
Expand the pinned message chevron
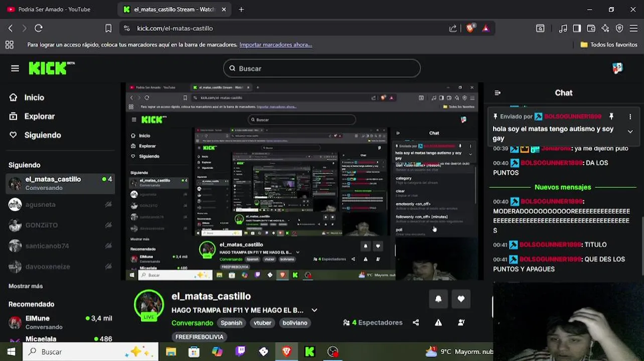click(x=630, y=131)
